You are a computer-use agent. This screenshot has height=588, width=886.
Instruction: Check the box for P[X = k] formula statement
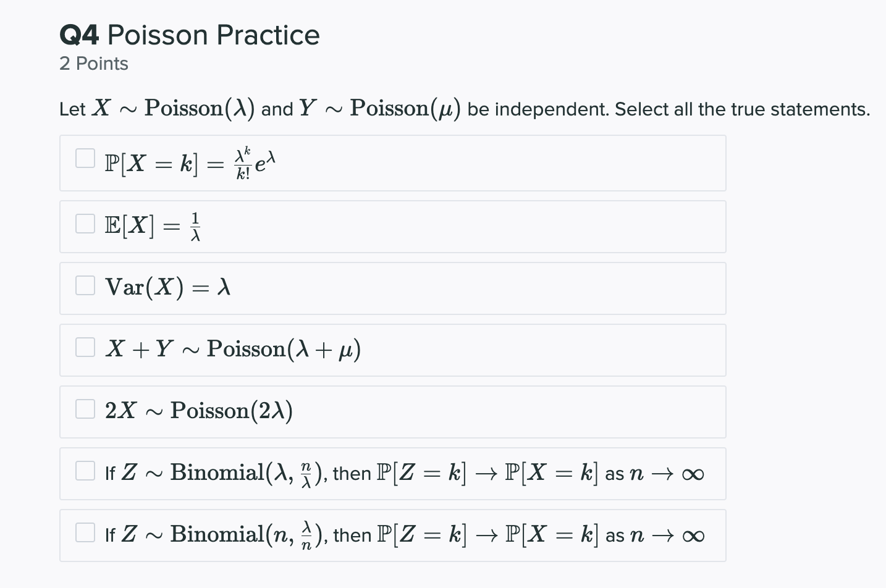[85, 159]
